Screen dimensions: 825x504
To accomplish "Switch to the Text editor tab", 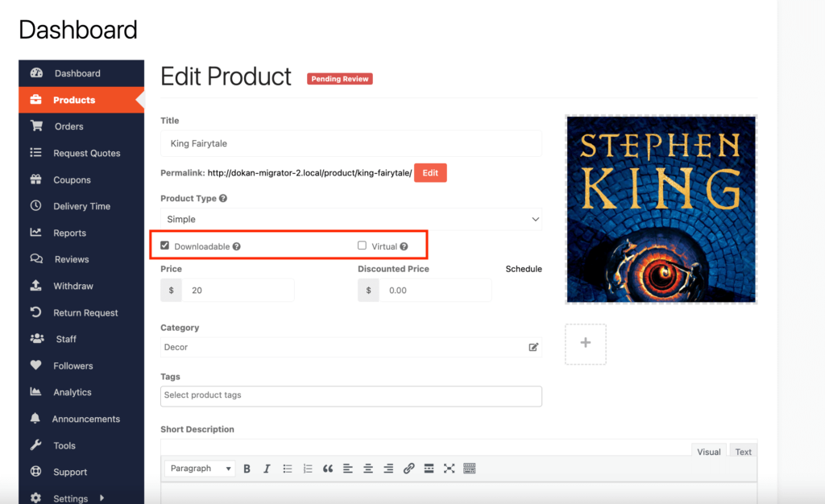I will click(743, 452).
